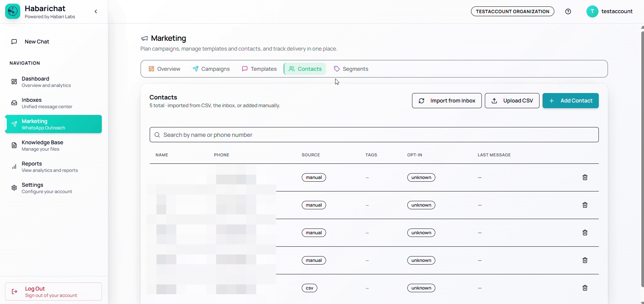The height and width of the screenshot is (304, 644).
Task: Click the PHONE column header
Action: [x=222, y=155]
